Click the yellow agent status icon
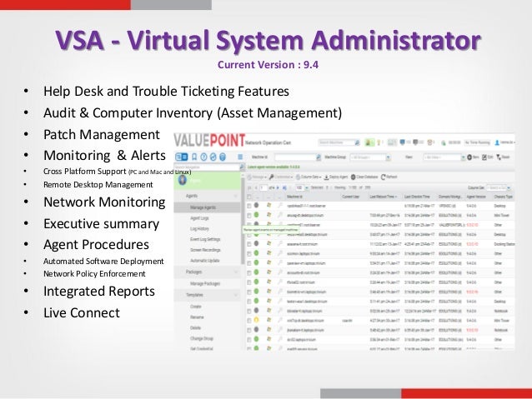Screen dimensions: 532x399 (x=257, y=320)
